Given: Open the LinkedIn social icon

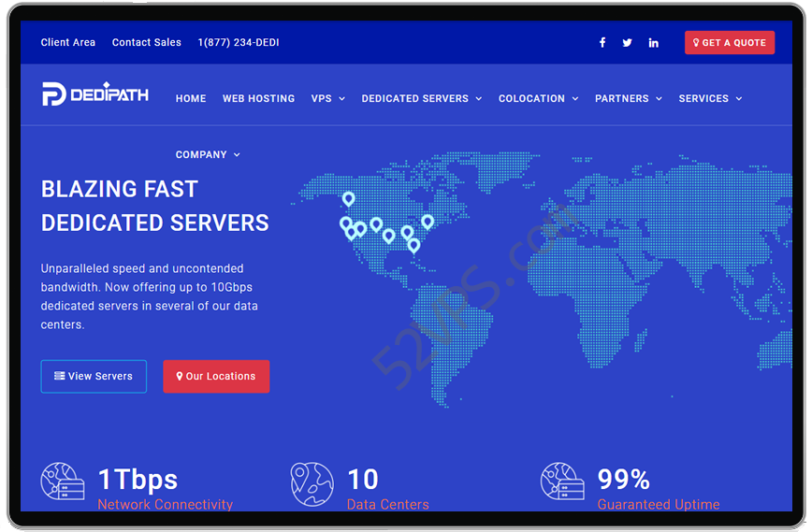Looking at the screenshot, I should click(654, 43).
